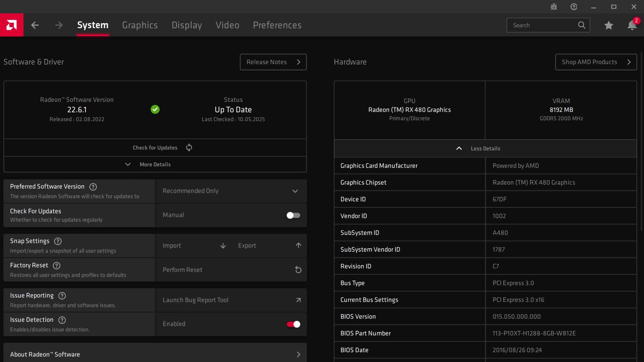Go back with the left arrow icon

[35, 25]
